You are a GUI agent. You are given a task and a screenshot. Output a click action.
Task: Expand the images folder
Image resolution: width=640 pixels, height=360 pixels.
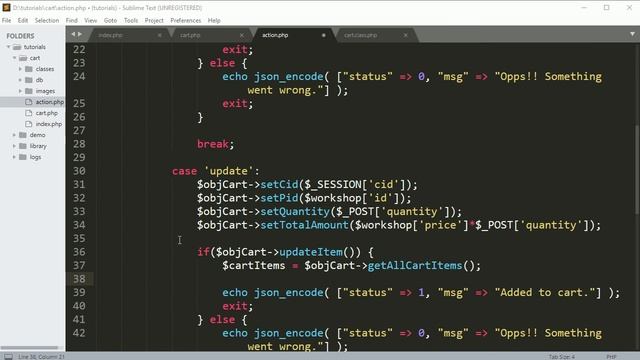20,91
